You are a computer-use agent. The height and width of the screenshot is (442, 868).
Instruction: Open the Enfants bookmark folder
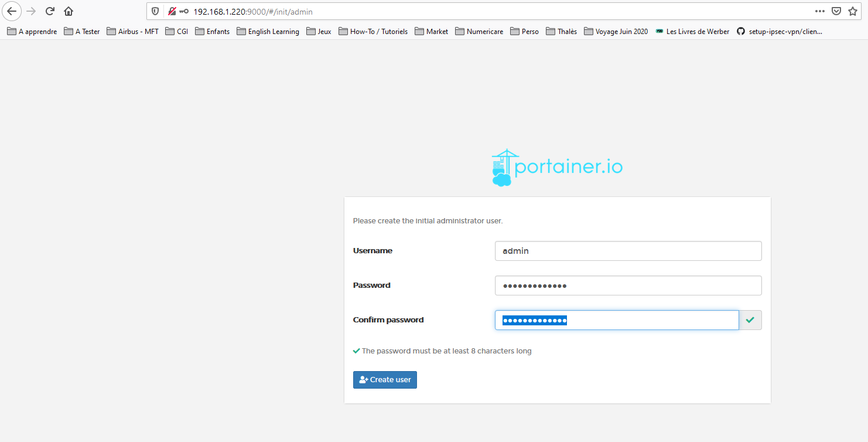213,32
